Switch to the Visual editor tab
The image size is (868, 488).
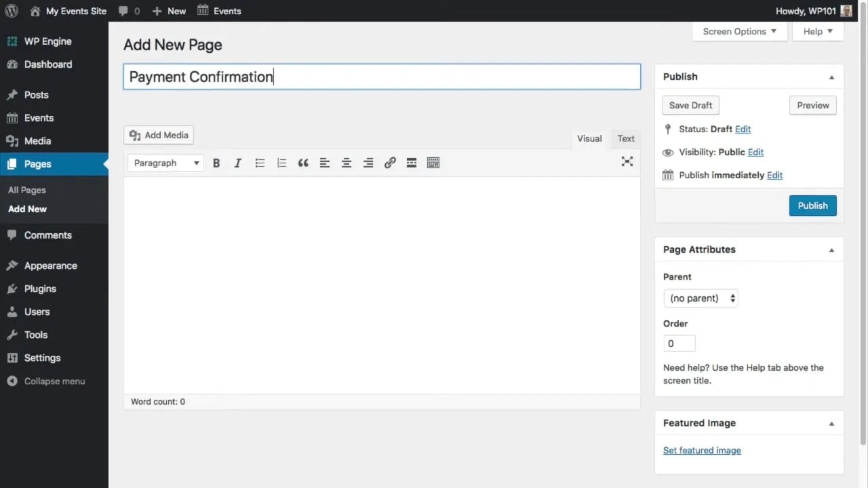point(589,139)
